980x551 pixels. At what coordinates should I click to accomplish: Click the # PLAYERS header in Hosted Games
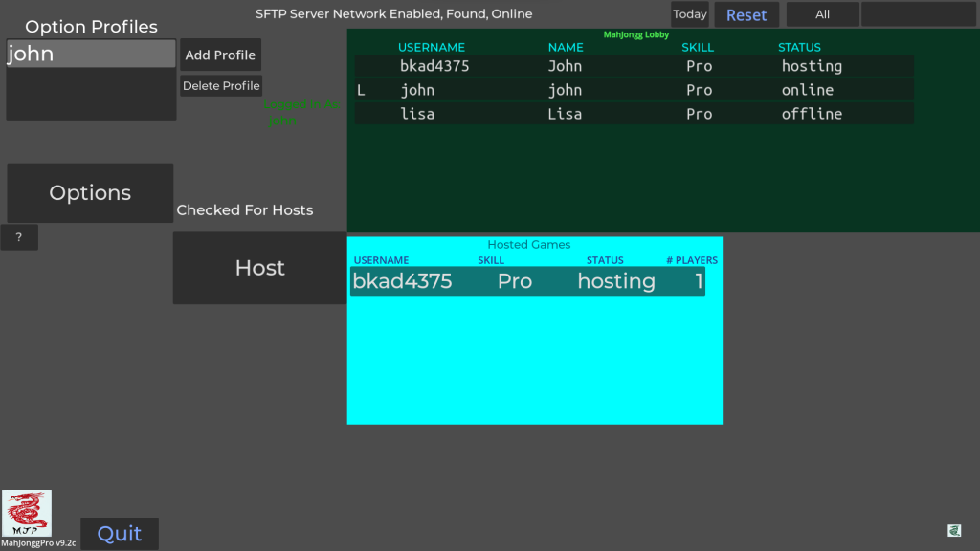point(691,260)
